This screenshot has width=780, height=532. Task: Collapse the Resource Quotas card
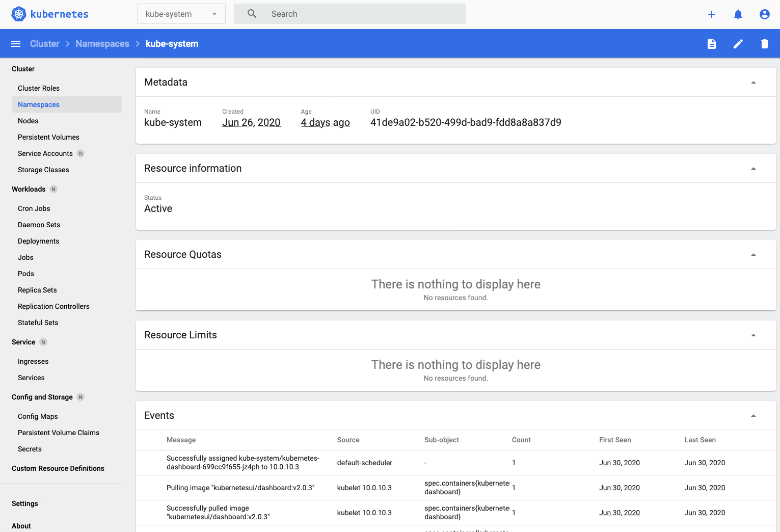pos(754,255)
